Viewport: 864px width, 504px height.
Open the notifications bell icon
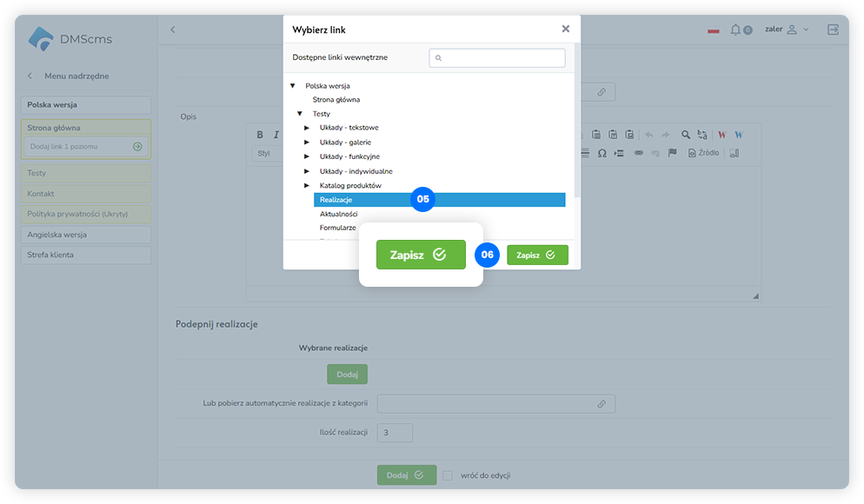tap(735, 30)
